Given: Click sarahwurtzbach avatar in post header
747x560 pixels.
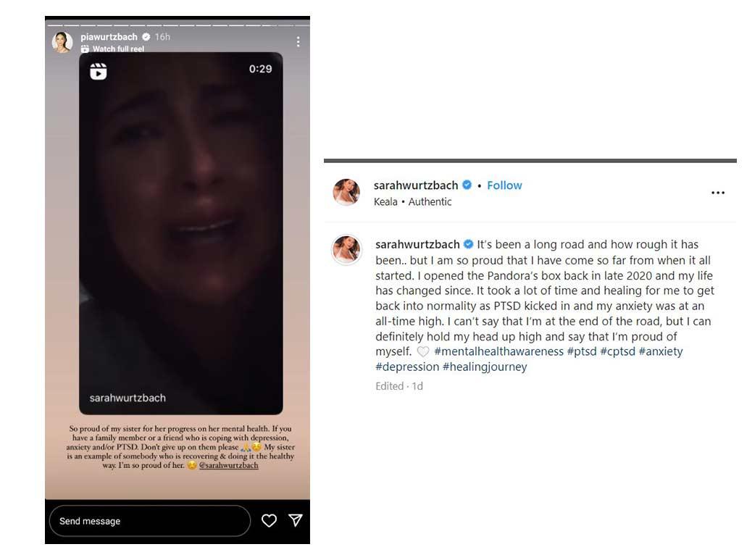Looking at the screenshot, I should pos(346,193).
